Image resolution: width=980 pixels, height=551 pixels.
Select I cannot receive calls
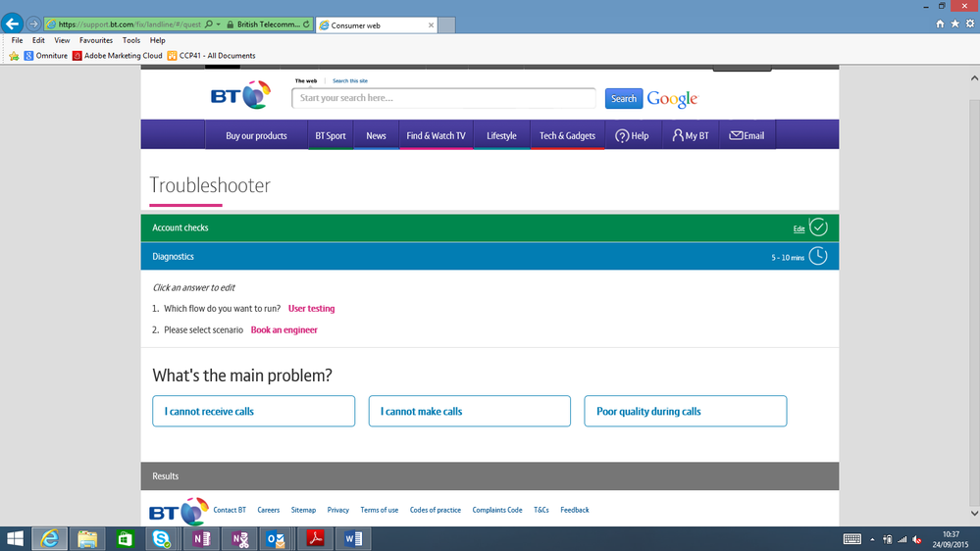tap(254, 411)
